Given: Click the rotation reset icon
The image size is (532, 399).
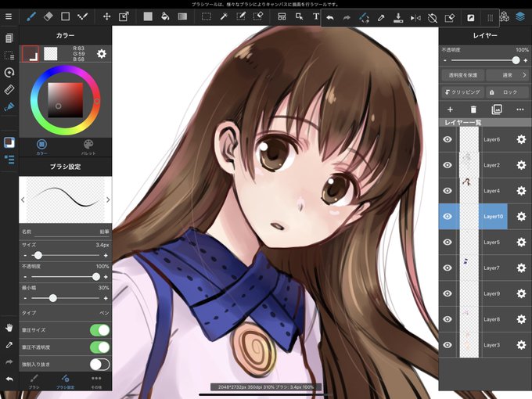Looking at the screenshot, I should click(x=432, y=18).
